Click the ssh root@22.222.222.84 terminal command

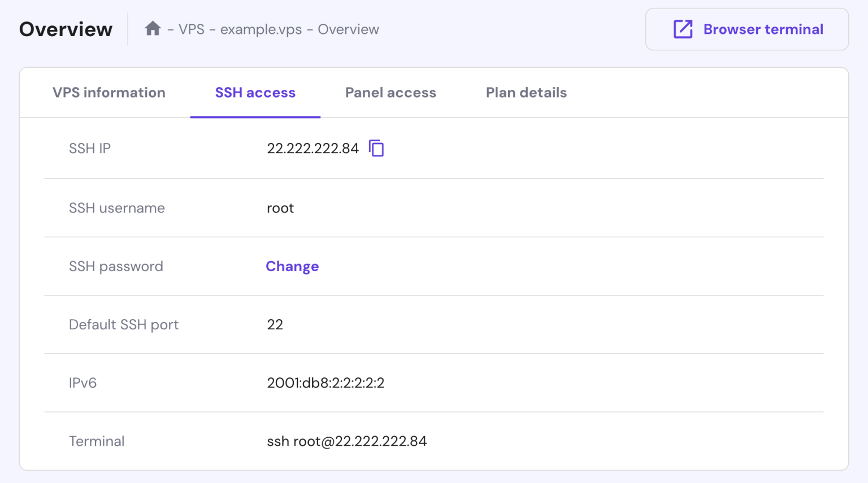(348, 441)
